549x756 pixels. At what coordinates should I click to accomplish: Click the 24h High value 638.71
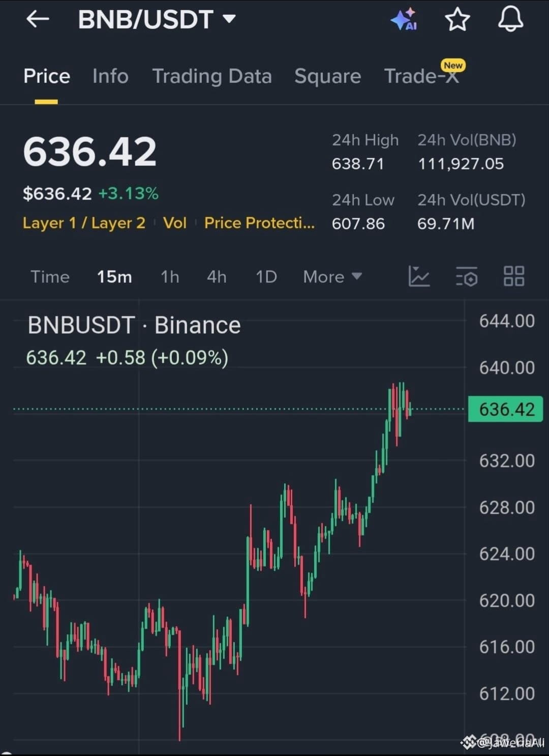[x=358, y=164]
